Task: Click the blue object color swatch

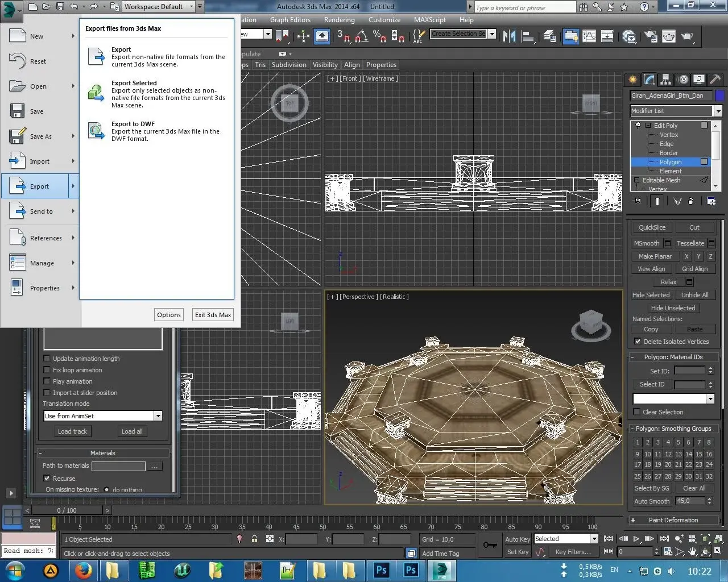Action: tap(719, 95)
